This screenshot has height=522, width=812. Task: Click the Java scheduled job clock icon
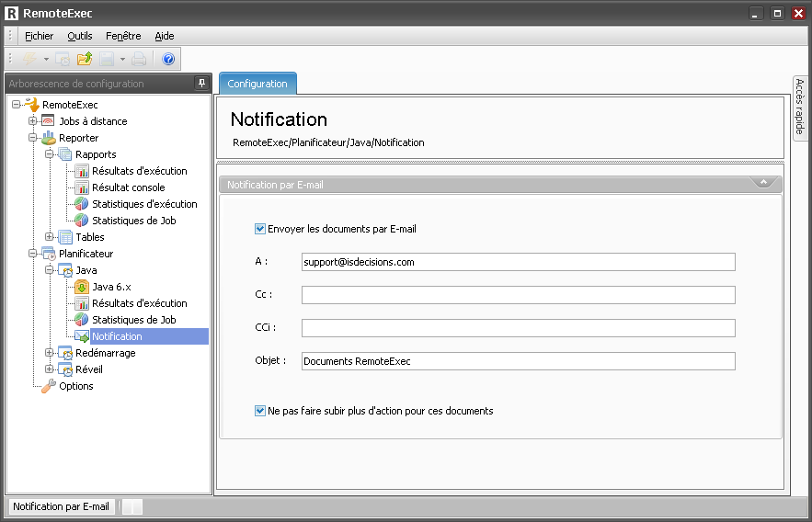(65, 270)
